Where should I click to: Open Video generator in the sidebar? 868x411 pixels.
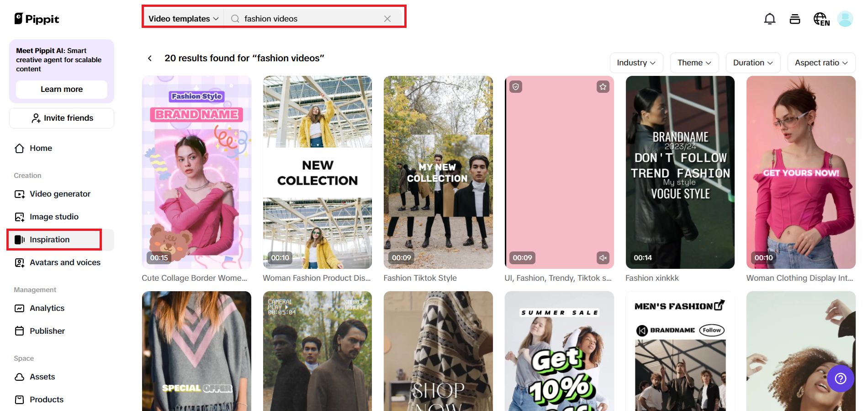60,194
